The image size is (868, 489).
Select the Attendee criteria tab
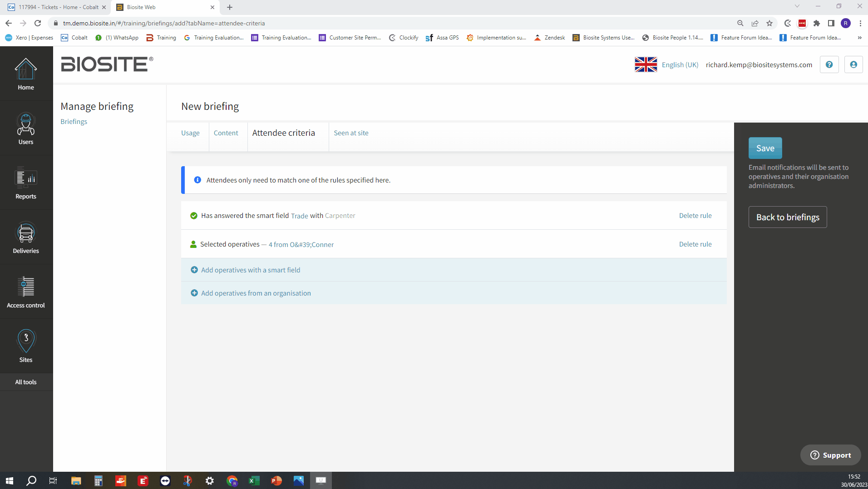[x=283, y=133]
